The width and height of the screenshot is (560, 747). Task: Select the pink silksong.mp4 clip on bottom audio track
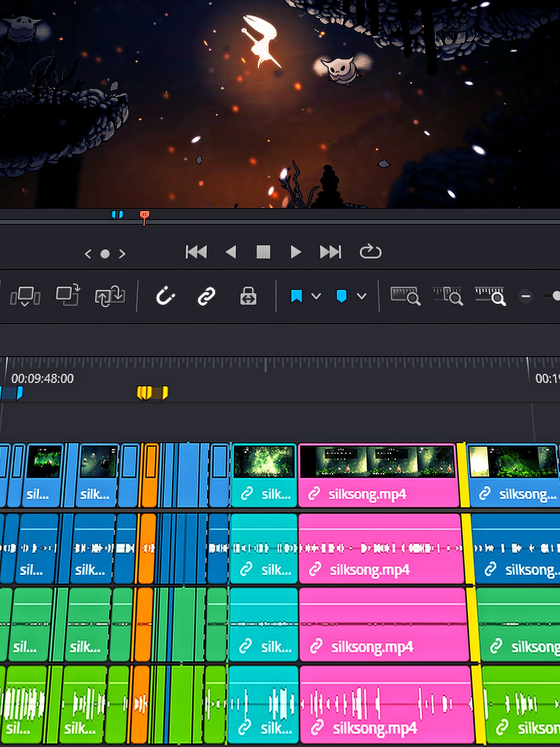pos(386,705)
